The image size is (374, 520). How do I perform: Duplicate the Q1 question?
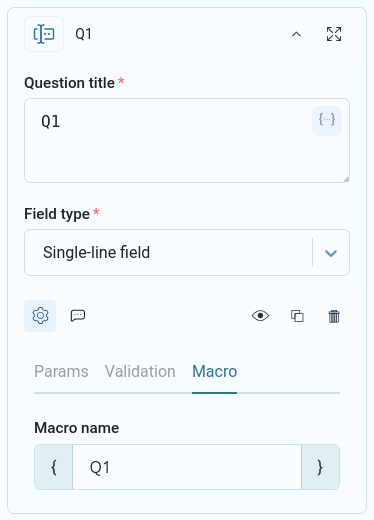[x=297, y=316]
